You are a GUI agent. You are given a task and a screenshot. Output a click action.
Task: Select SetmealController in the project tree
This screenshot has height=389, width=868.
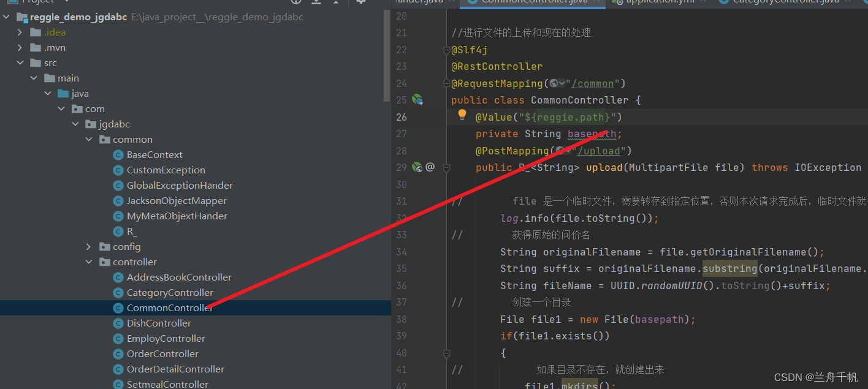(x=195, y=383)
